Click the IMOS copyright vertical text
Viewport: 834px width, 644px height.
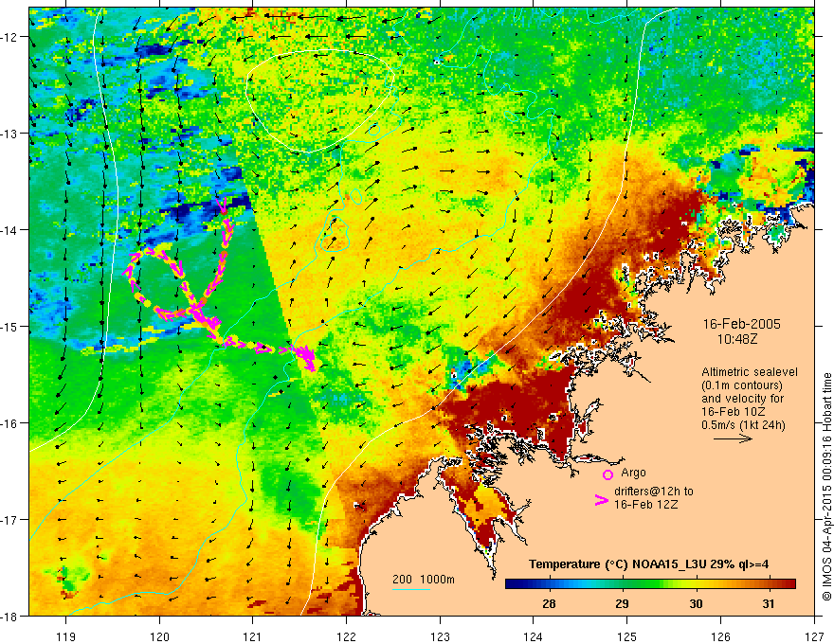[827, 487]
